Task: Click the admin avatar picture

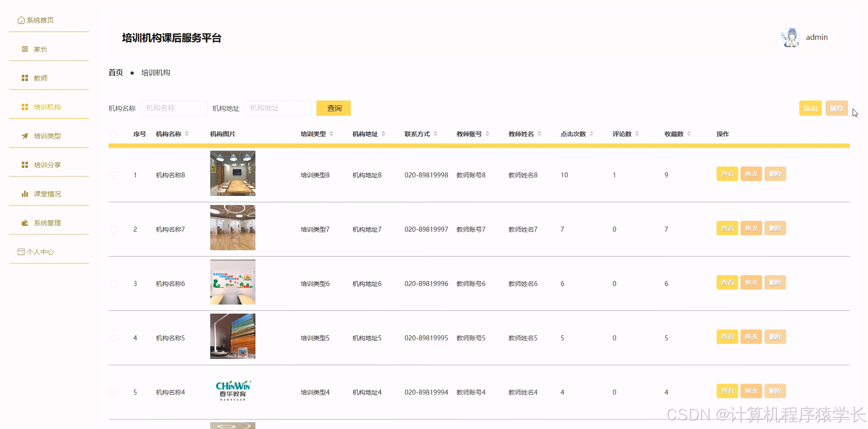Action: click(791, 38)
